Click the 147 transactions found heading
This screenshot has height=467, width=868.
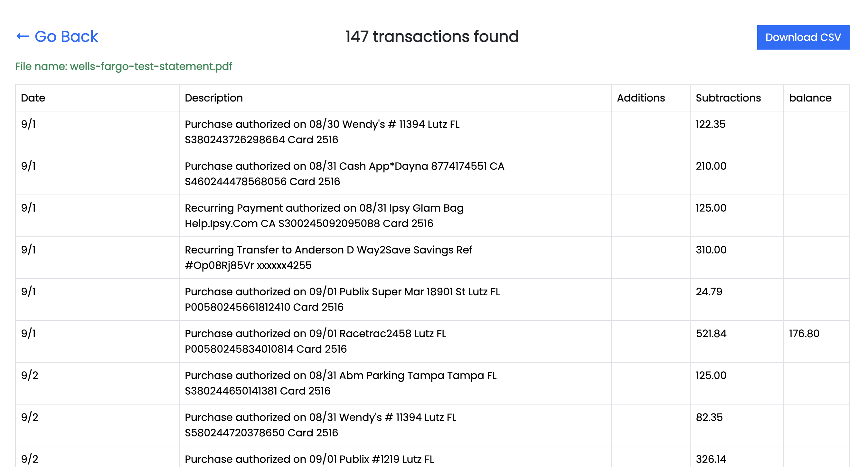432,36
